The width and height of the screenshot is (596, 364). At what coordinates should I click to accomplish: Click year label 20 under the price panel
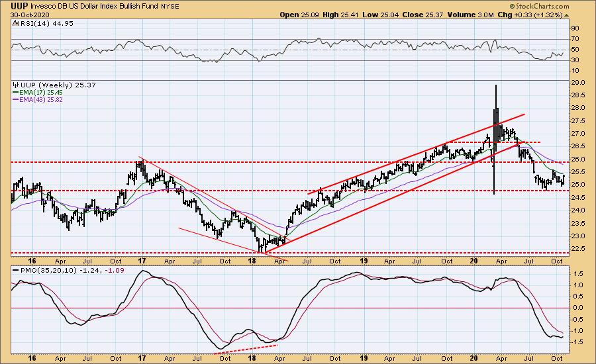coord(473,261)
